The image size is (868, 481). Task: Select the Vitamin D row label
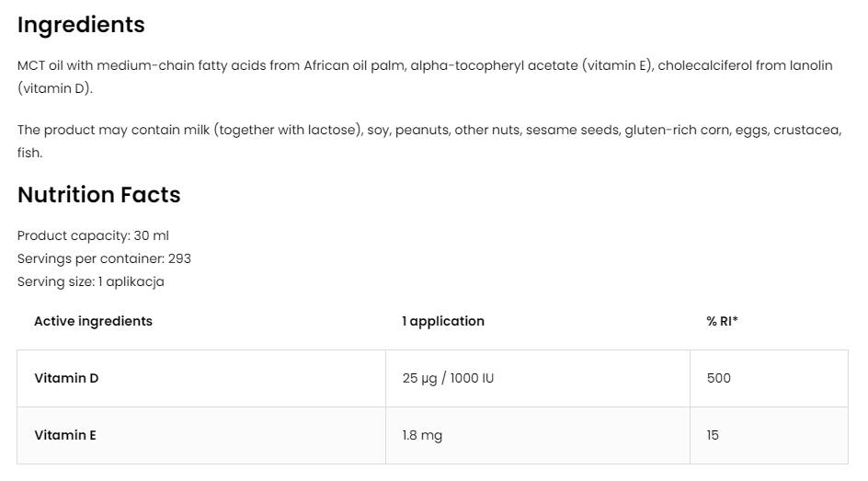tap(66, 378)
